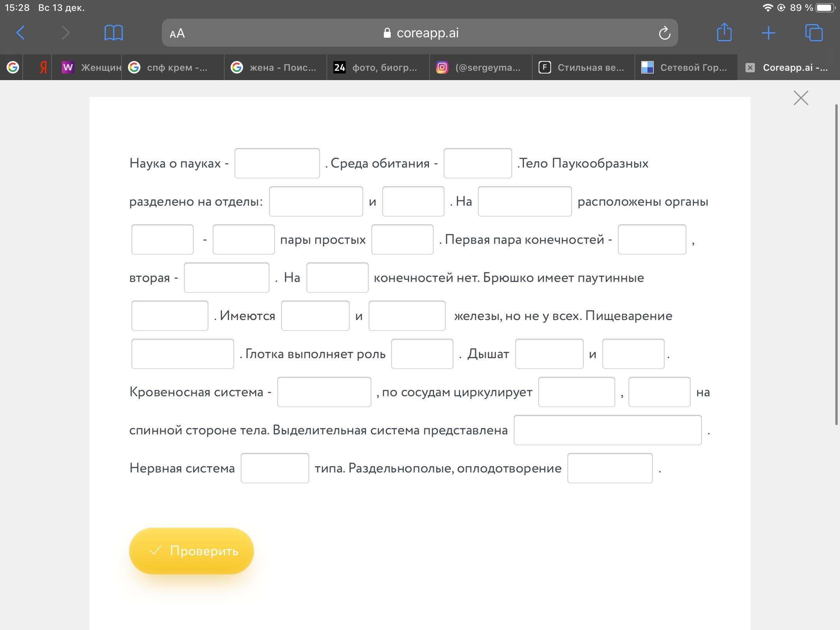
Task: Reload page with refresh icon
Action: tap(664, 33)
